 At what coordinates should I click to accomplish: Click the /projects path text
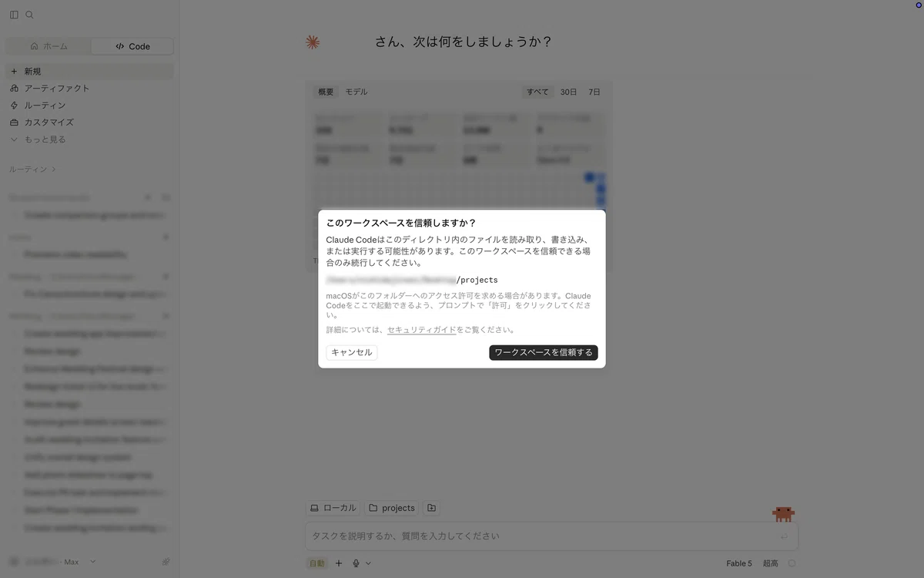[477, 280]
